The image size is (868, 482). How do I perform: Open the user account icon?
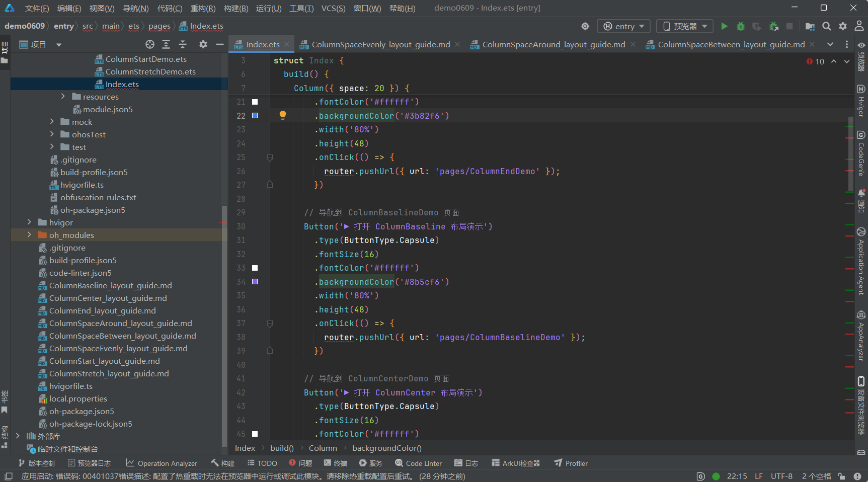859,26
